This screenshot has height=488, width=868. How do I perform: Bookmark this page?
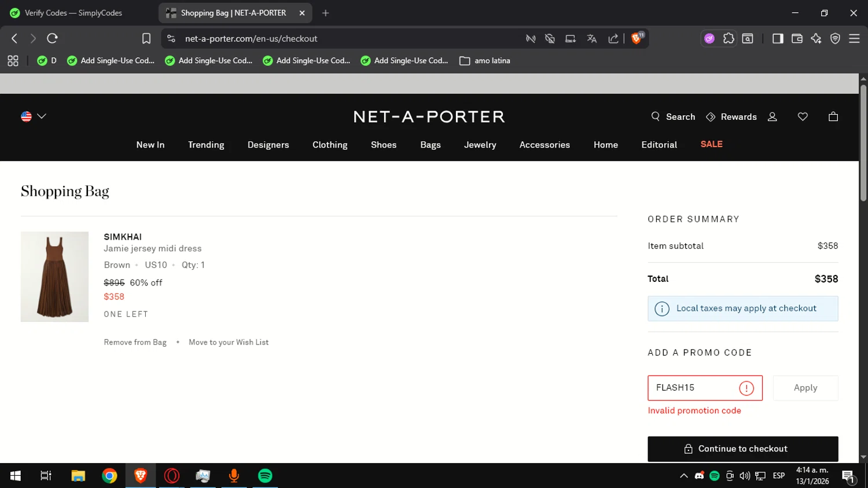coord(146,38)
